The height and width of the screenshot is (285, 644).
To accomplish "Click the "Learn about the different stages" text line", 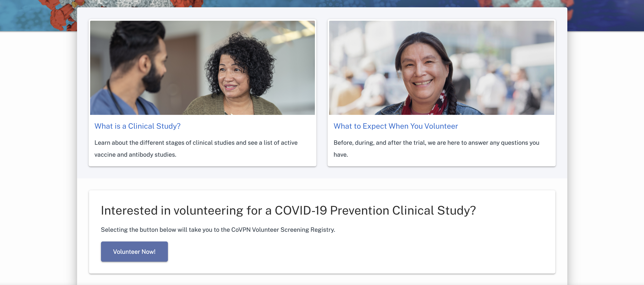I will 196,143.
